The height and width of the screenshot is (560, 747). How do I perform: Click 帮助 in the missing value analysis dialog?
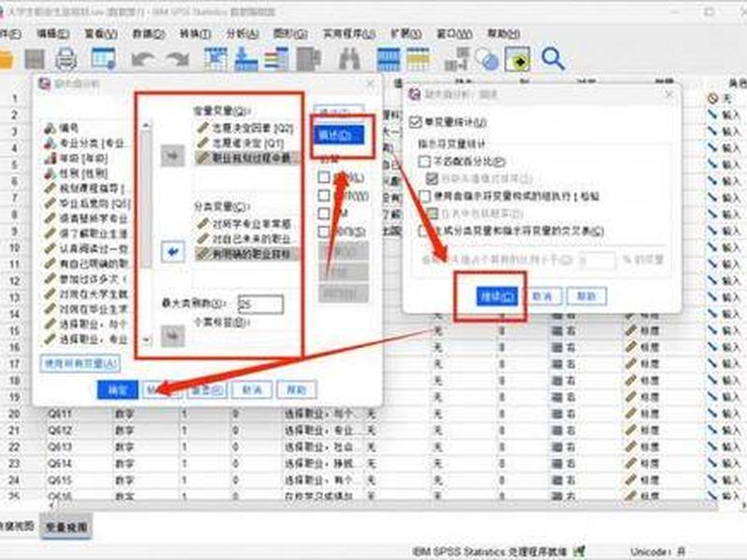pyautogui.click(x=296, y=390)
